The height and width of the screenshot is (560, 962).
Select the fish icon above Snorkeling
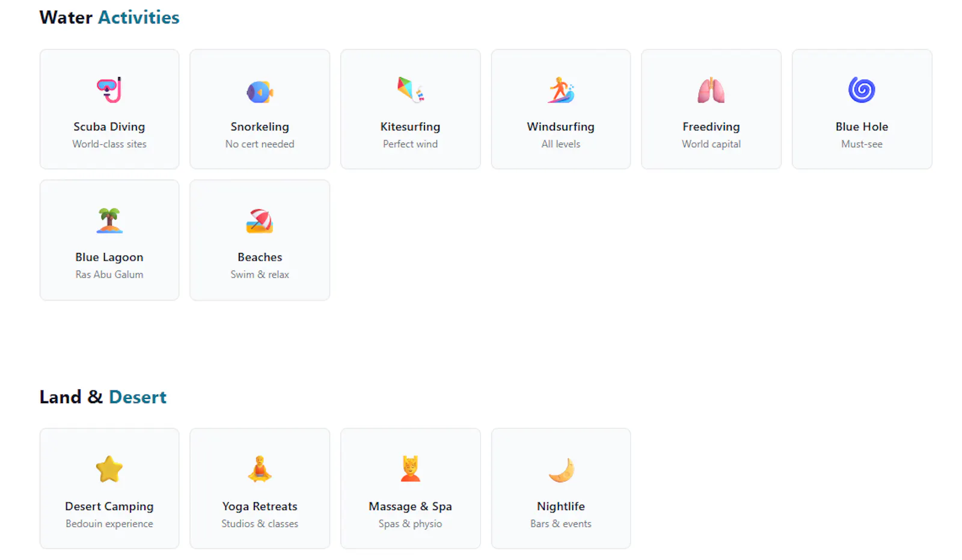(260, 91)
